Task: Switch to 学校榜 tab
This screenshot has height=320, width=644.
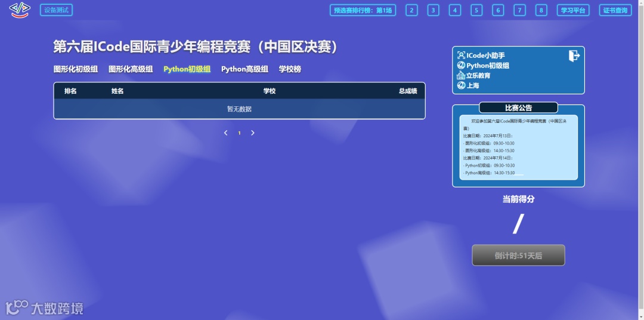Action: click(x=290, y=69)
